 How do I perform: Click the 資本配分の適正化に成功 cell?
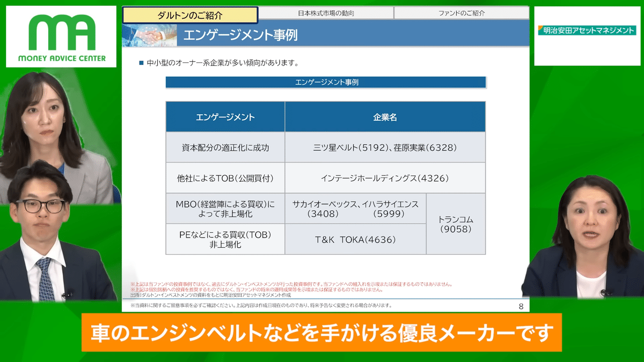coord(225,147)
